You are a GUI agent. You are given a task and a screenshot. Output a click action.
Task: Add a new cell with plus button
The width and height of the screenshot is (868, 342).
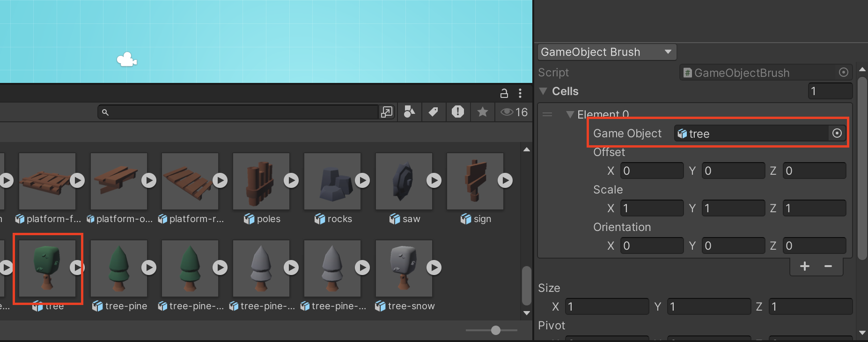tap(805, 267)
